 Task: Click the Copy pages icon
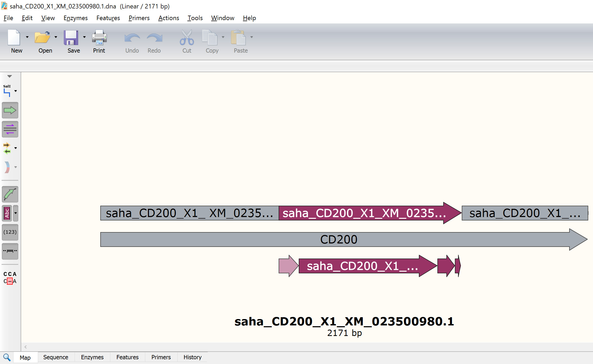point(210,37)
